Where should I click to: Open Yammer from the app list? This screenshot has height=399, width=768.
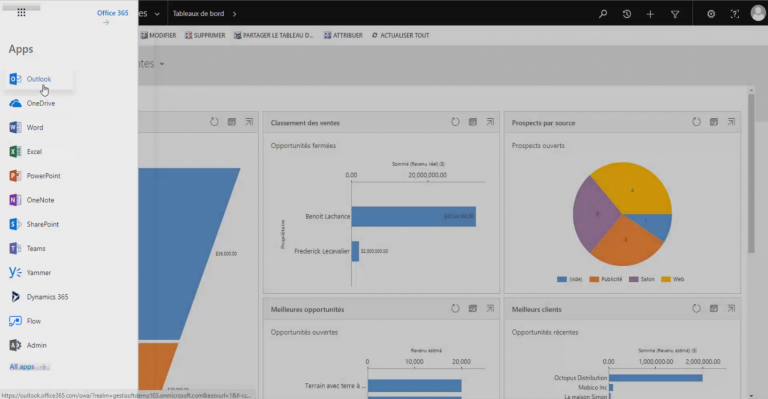click(x=39, y=273)
